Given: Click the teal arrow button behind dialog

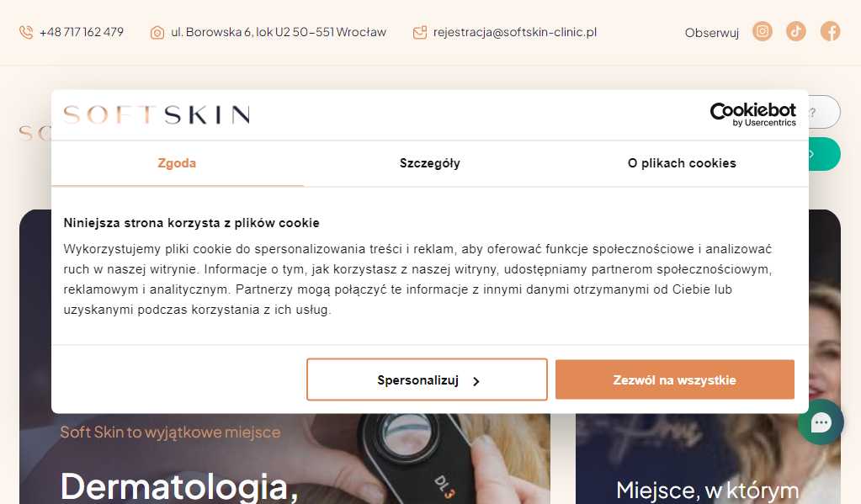Looking at the screenshot, I should (x=824, y=154).
